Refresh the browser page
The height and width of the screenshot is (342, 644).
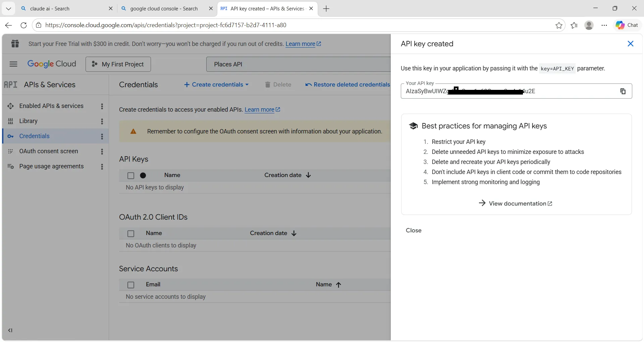(23, 25)
